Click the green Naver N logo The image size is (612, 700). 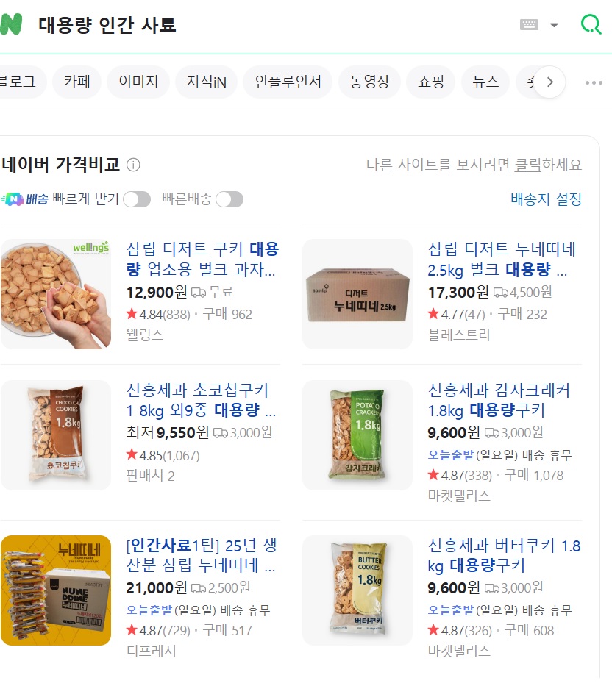click(11, 24)
